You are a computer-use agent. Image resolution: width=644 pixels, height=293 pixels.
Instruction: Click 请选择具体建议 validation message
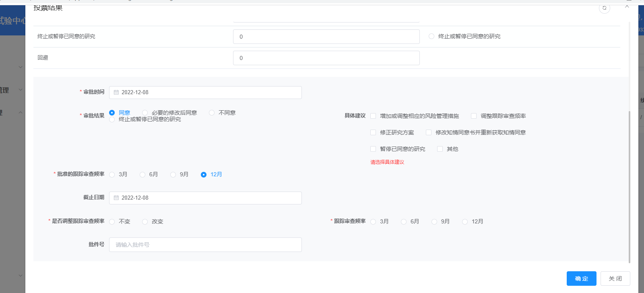point(387,162)
